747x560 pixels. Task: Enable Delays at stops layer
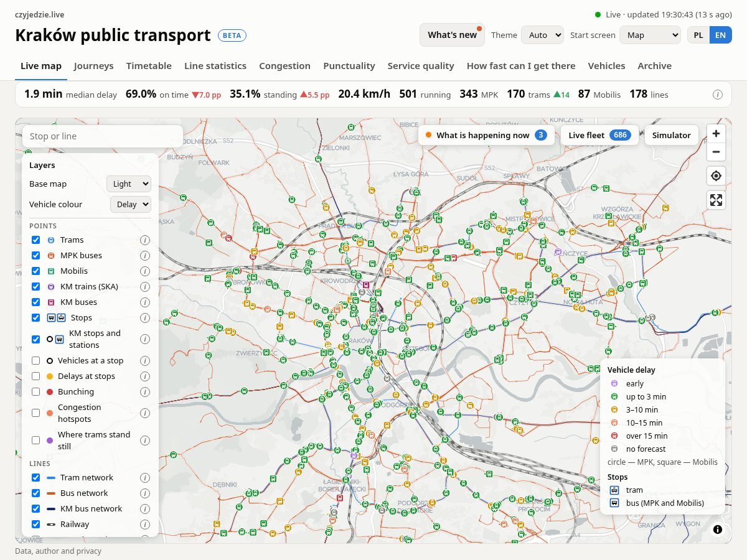[36, 376]
